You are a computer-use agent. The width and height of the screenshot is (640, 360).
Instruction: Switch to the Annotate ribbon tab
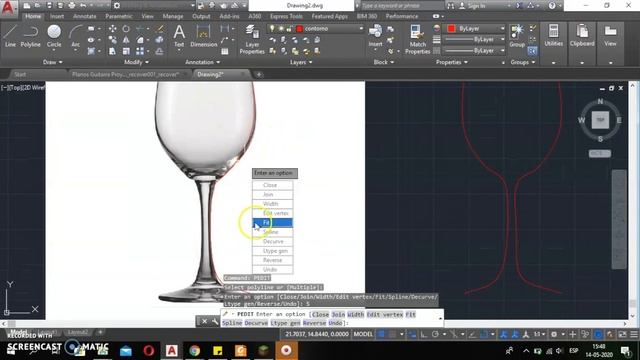(84, 16)
